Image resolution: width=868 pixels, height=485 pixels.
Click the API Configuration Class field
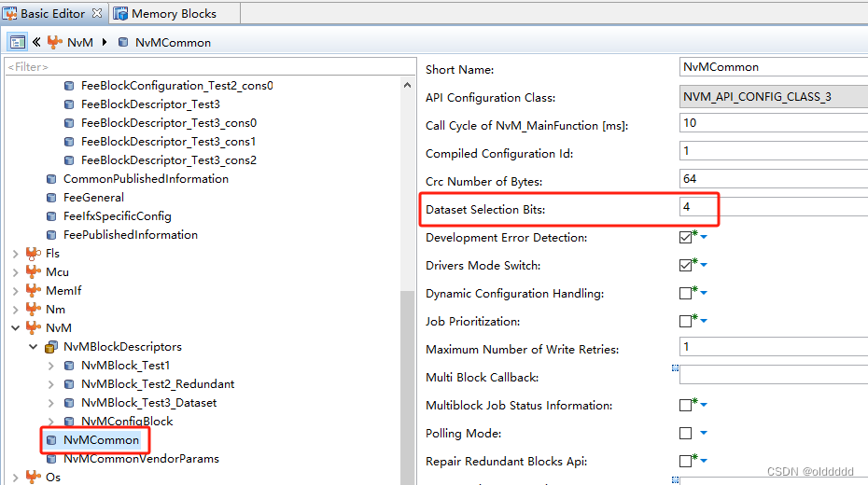pyautogui.click(x=774, y=96)
